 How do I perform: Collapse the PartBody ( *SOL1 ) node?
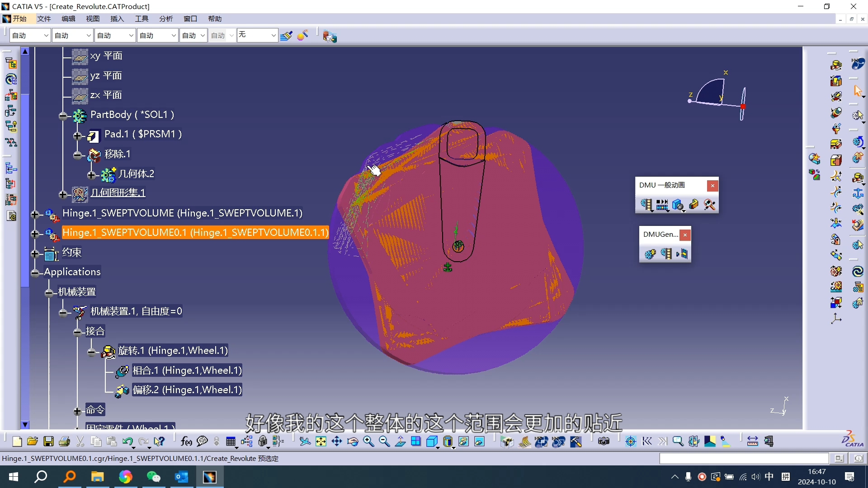tap(63, 116)
